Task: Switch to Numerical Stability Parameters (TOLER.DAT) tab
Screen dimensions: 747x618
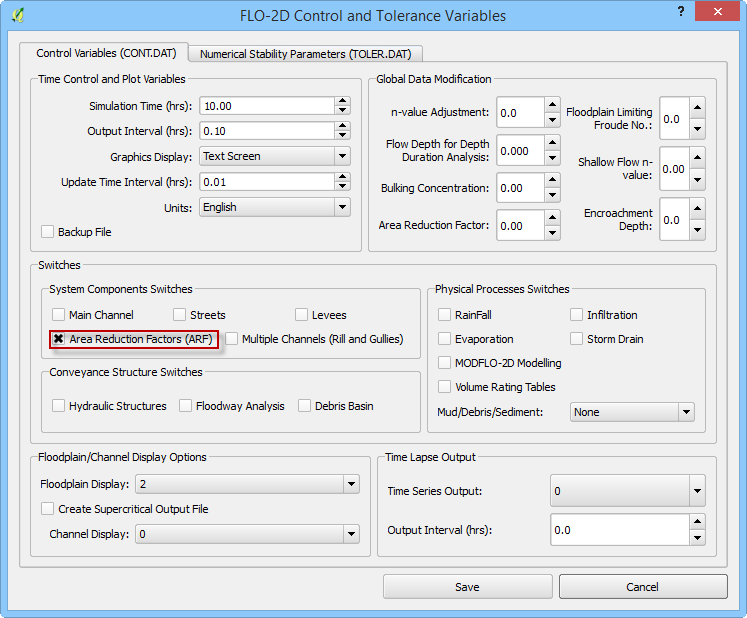Action: (x=311, y=53)
